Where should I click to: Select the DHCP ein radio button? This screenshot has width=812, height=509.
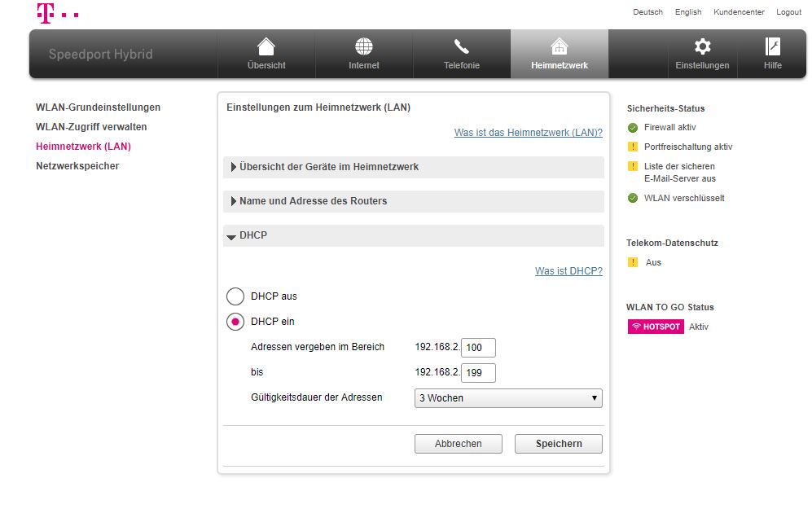[236, 322]
